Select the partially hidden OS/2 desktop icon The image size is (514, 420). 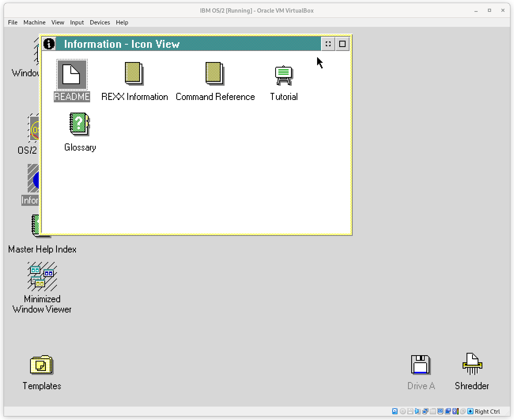(x=33, y=128)
